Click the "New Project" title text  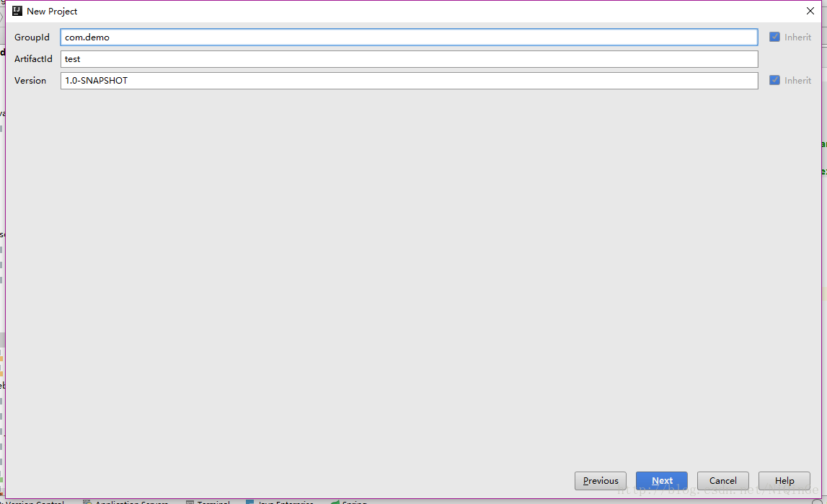(52, 11)
